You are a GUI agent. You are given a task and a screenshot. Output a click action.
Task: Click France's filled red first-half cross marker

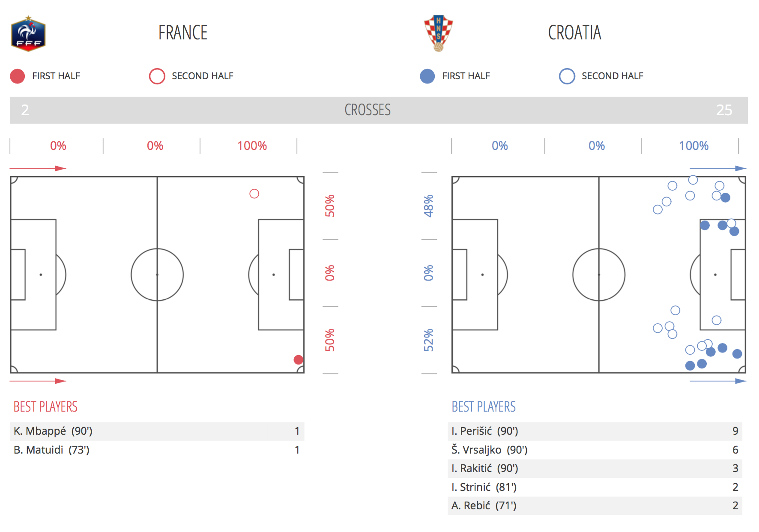[299, 360]
